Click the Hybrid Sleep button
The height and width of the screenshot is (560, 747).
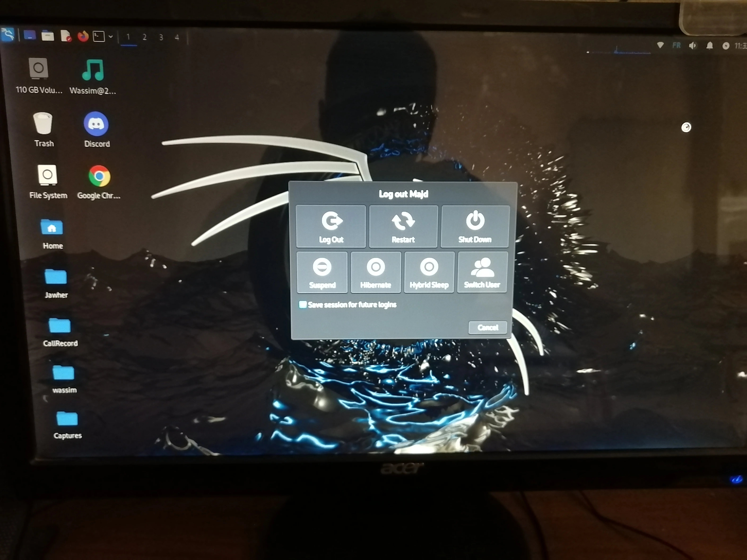pyautogui.click(x=429, y=272)
